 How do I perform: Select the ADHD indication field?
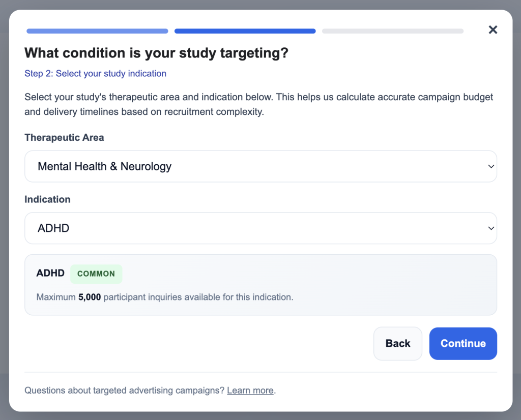[x=260, y=228]
